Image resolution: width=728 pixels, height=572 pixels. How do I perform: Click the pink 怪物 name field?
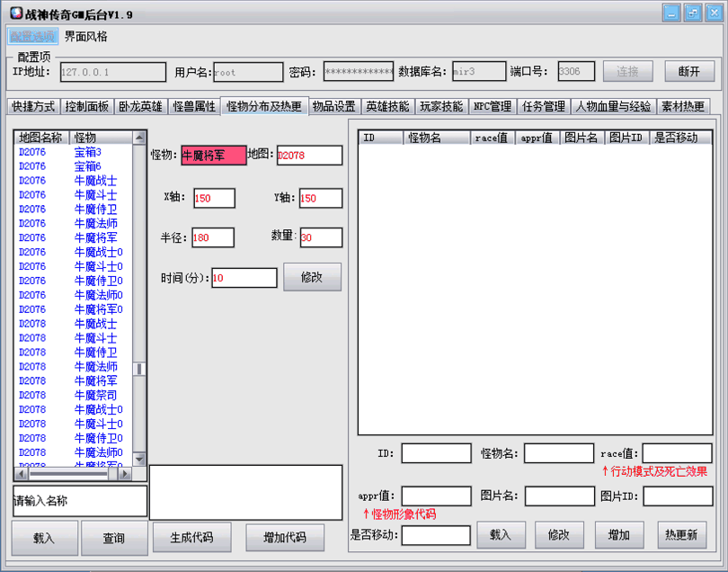tap(214, 156)
